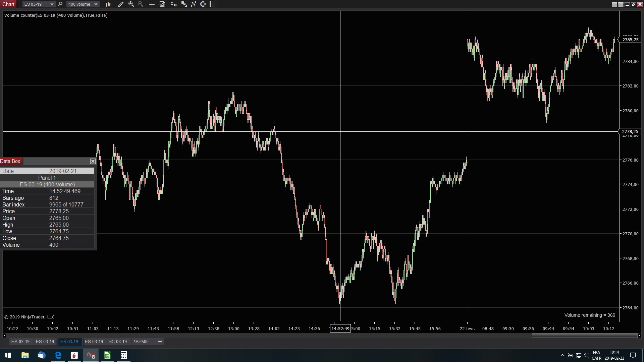Viewport: 644px width, 362px height.
Task: Open the calculator in Windows taskbar
Action: 124,355
